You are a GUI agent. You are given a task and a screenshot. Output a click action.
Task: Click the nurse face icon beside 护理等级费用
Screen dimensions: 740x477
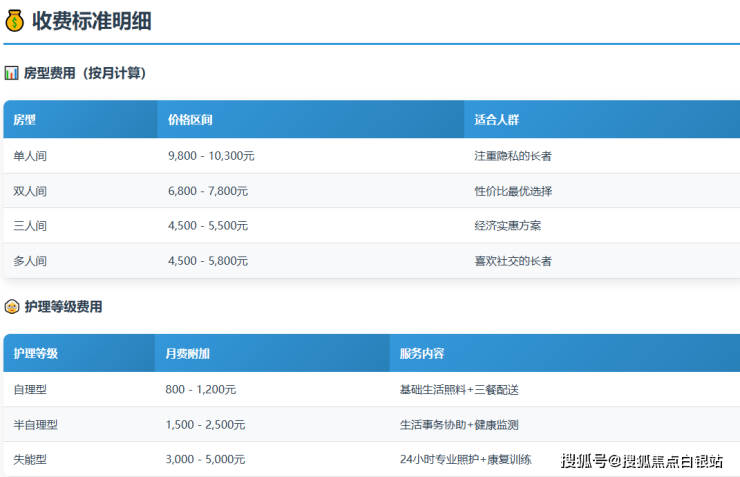coord(12,307)
